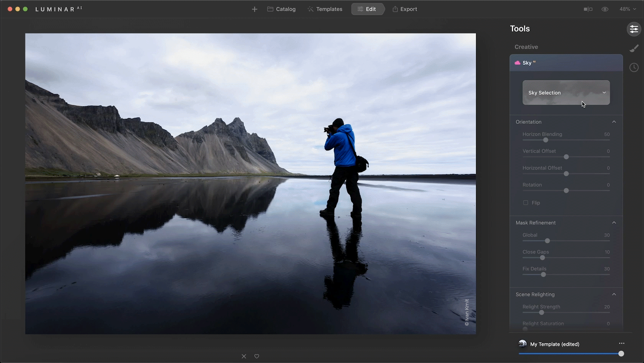Click the plus icon to add photos
This screenshot has width=644, height=363.
[x=255, y=9]
